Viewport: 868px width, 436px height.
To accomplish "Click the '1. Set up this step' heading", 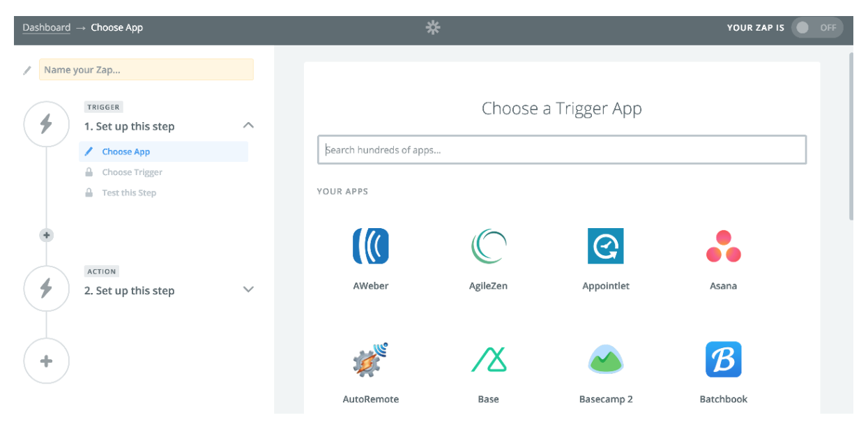I will tap(130, 126).
